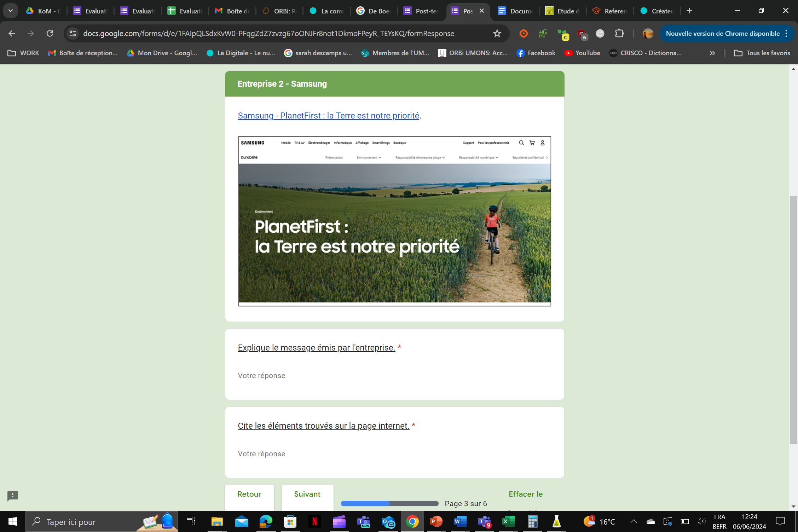Open the tab search dropdown arrow
Viewport: 798px width, 532px height.
[x=11, y=11]
